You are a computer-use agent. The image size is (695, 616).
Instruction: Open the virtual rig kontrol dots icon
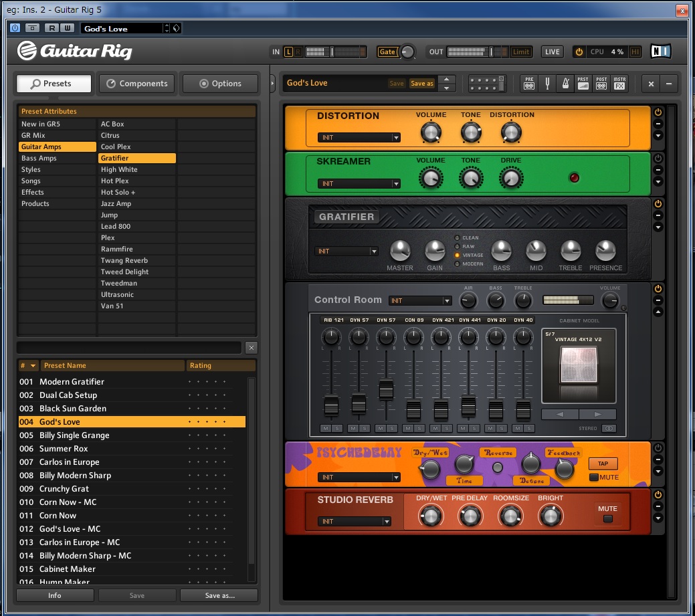[487, 84]
